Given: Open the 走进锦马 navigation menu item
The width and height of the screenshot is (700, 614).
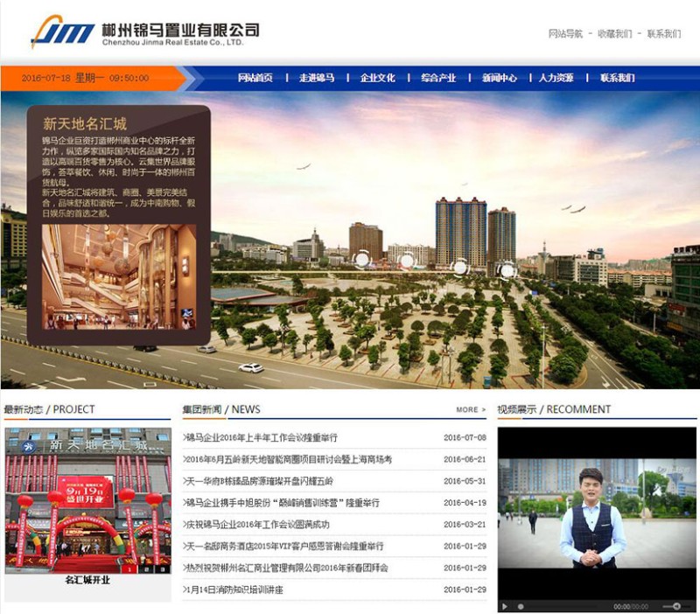Looking at the screenshot, I should click(316, 78).
